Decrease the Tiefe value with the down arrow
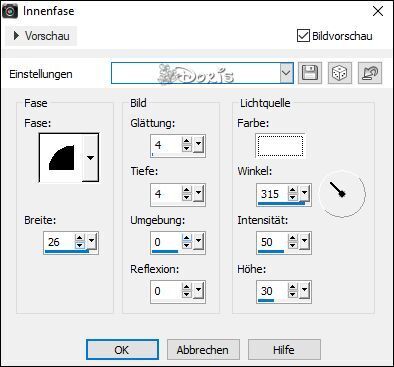The image size is (394, 367). pos(187,197)
